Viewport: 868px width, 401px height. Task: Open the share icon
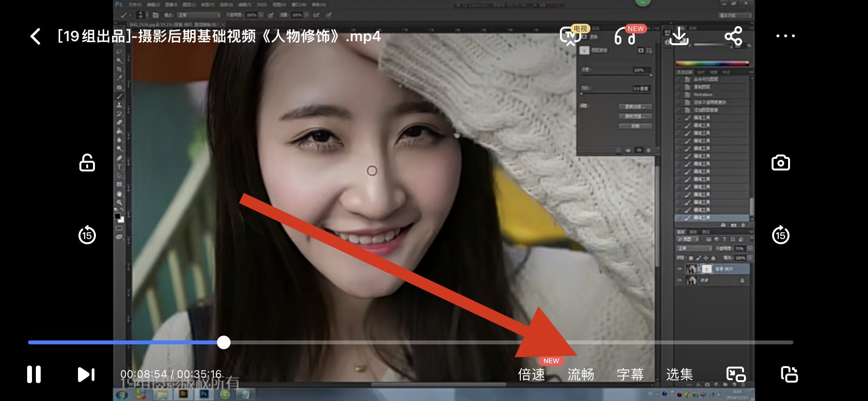733,36
